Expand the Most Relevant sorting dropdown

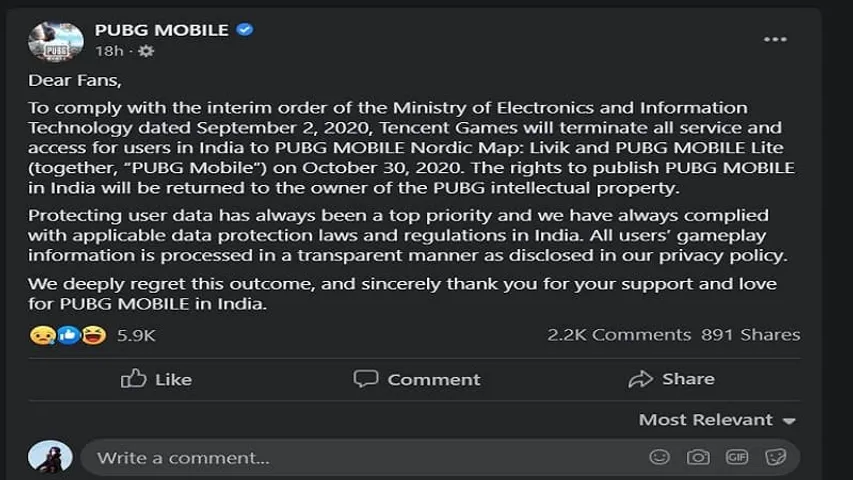pyautogui.click(x=717, y=420)
